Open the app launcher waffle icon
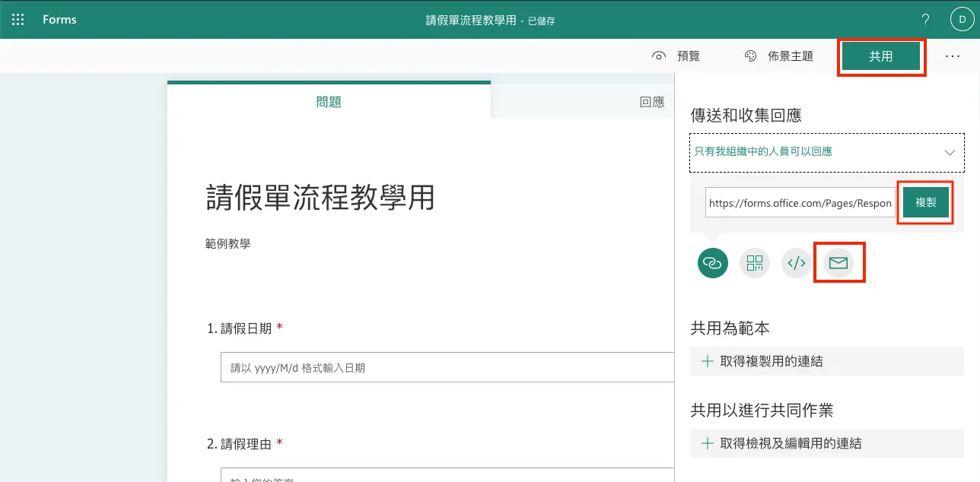 point(18,20)
